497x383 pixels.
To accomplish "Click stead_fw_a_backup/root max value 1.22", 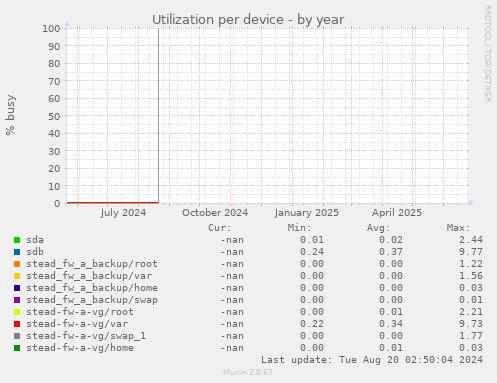I will (471, 264).
